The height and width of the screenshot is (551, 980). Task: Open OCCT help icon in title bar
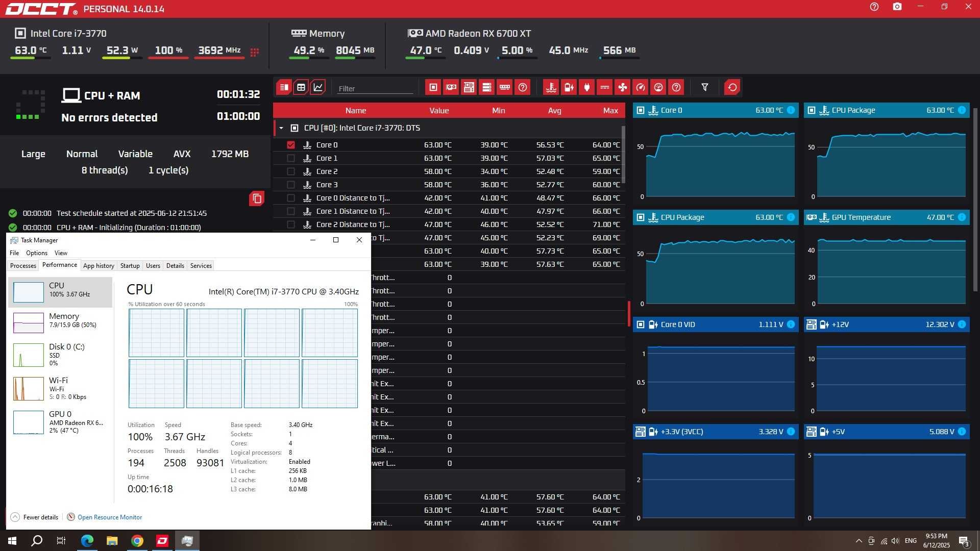tap(874, 7)
